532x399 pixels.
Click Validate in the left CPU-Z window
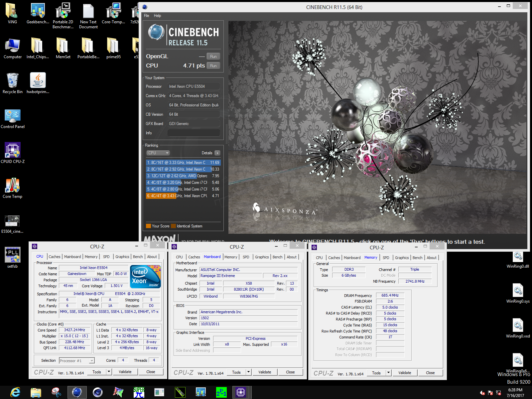pos(125,372)
